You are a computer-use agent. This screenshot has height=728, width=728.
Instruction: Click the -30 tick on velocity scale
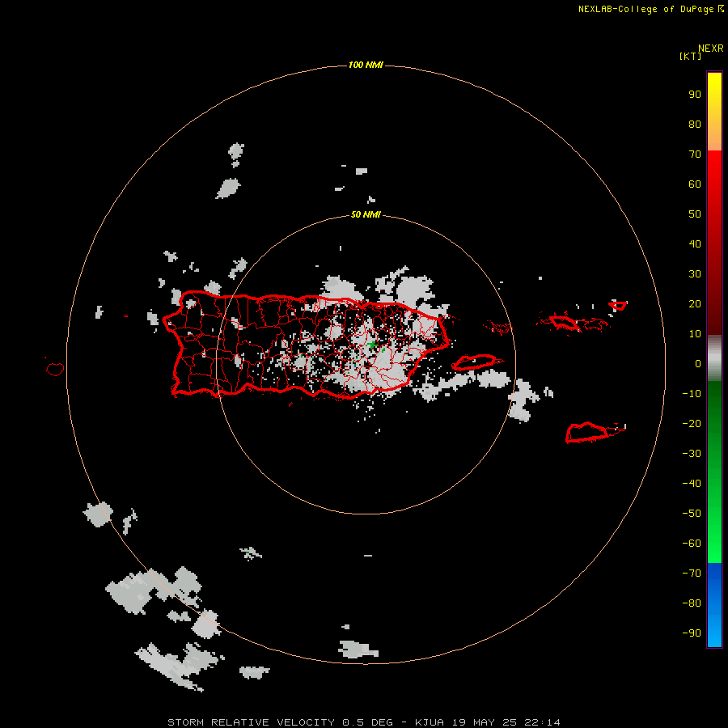point(692,454)
